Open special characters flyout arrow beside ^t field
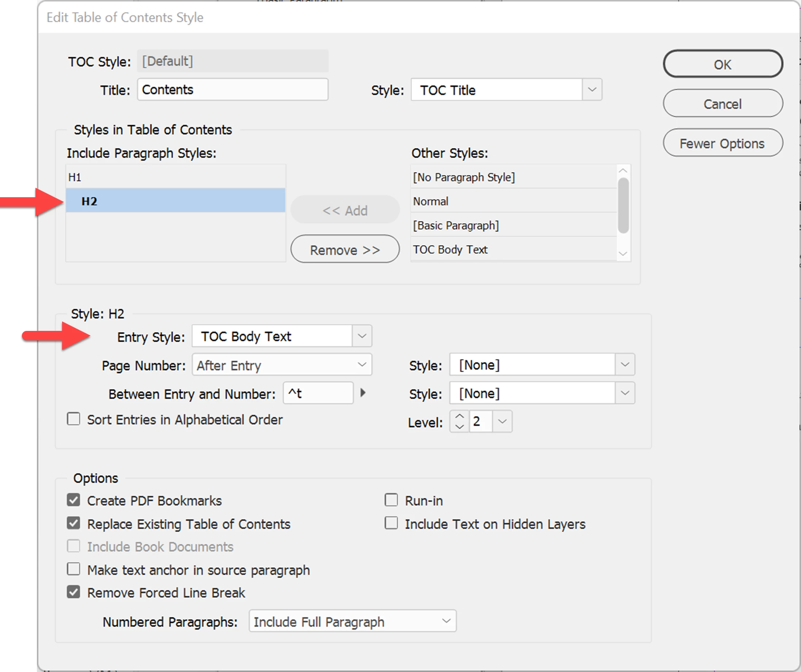Viewport: 801px width, 672px height. point(363,393)
